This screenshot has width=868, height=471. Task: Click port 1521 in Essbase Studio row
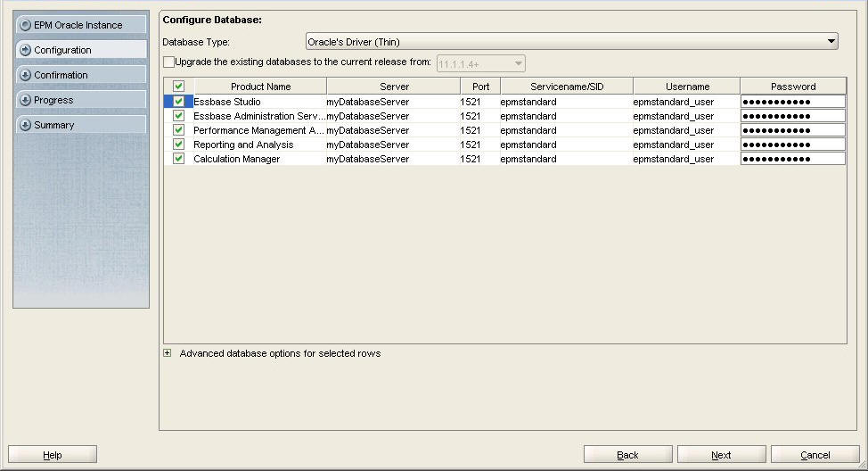coord(480,102)
